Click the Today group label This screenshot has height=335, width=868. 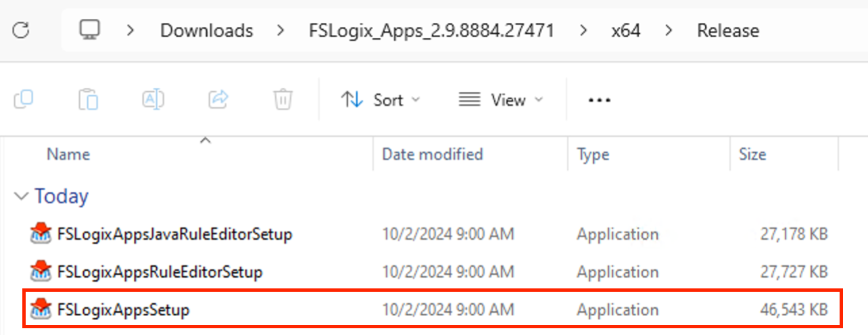point(62,197)
